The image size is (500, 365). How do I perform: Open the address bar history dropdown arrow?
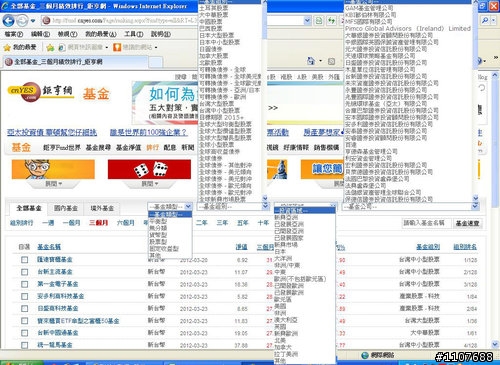307,21
